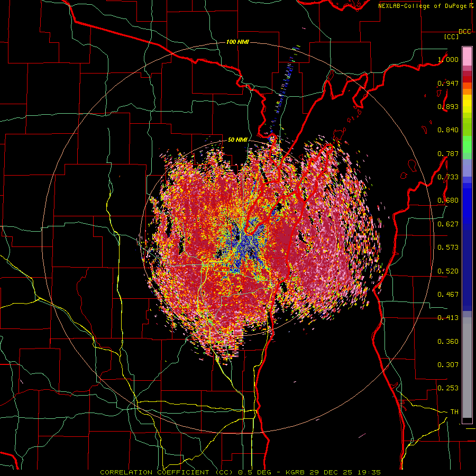Click the 0.947 colorbar value
Image resolution: width=476 pixels, height=476 pixels.
448,83
